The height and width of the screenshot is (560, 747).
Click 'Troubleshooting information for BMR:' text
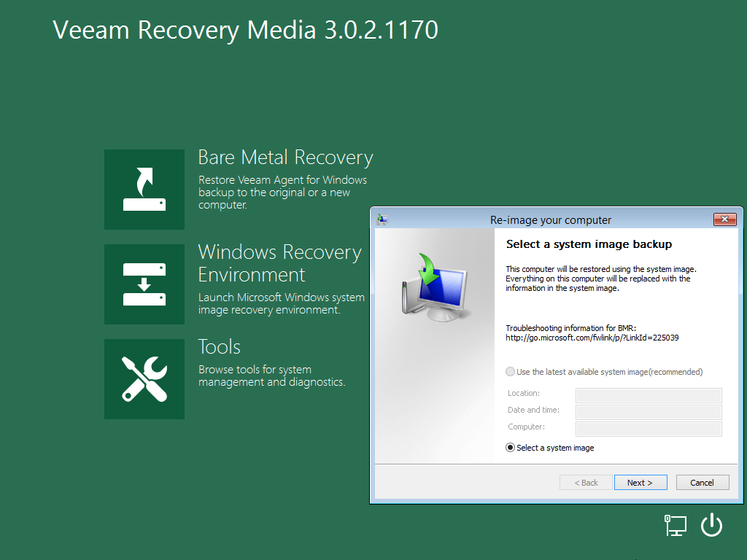click(x=570, y=328)
